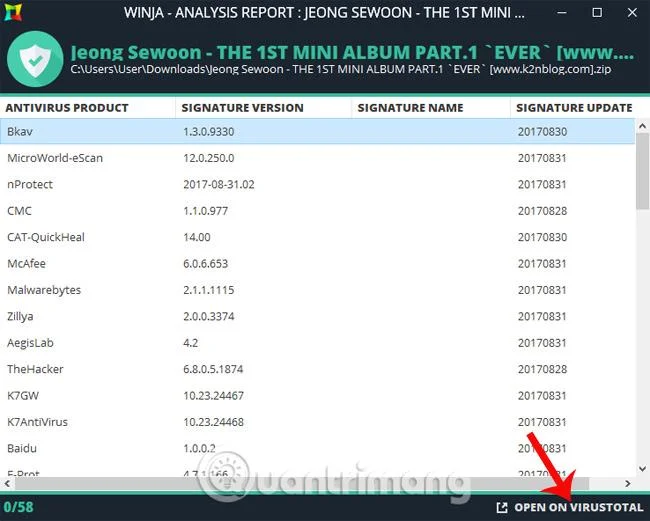Click McAfee's signature update 20170831
This screenshot has height=521, width=650.
pos(542,264)
